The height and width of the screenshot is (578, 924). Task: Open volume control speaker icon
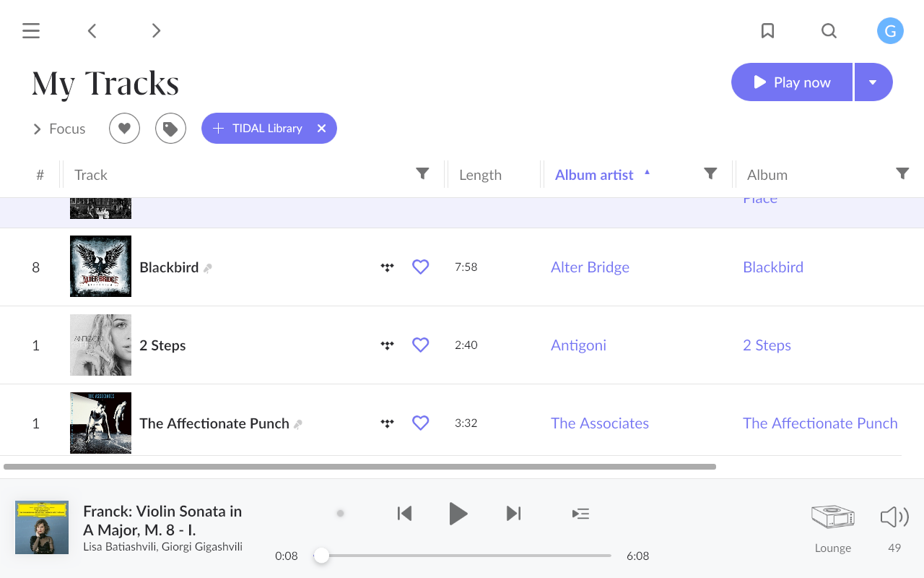point(894,517)
